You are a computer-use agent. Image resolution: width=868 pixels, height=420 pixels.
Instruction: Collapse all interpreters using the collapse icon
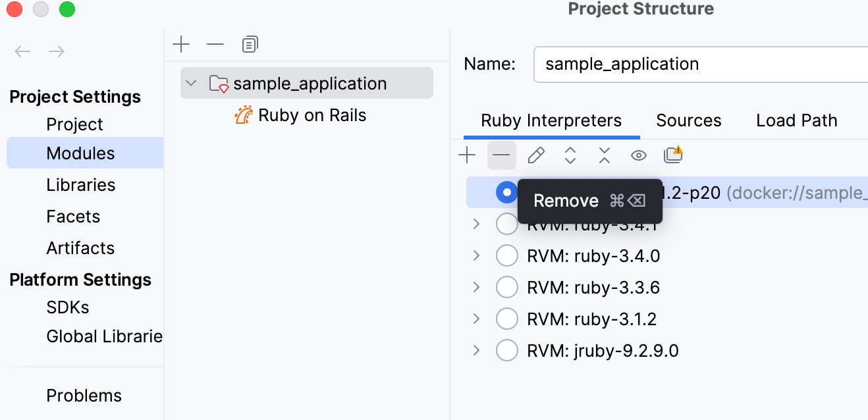coord(604,155)
